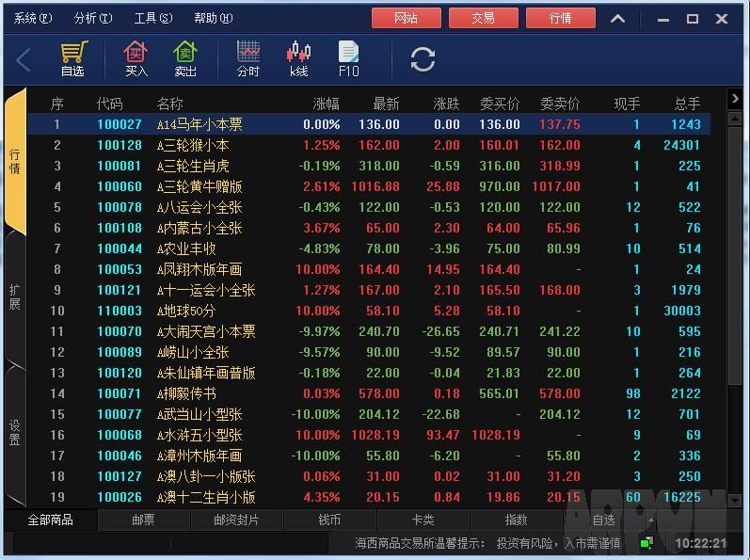Click the red 交易 button

pos(483,18)
